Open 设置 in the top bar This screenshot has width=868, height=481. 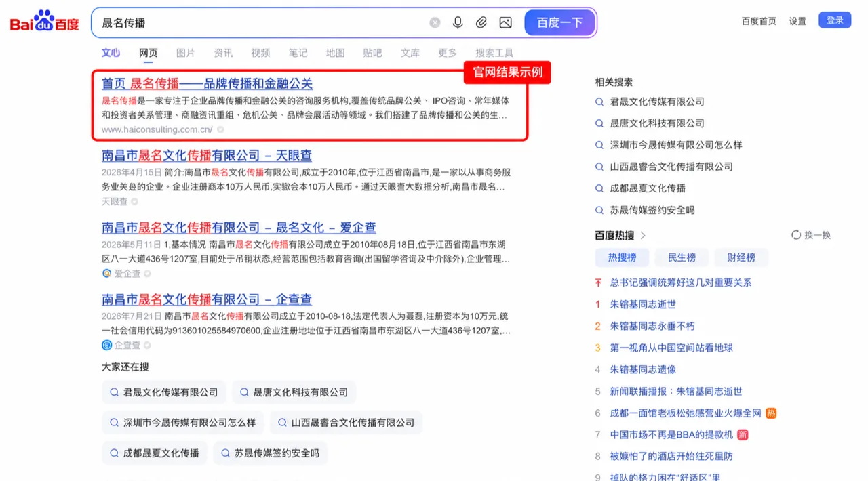797,21
